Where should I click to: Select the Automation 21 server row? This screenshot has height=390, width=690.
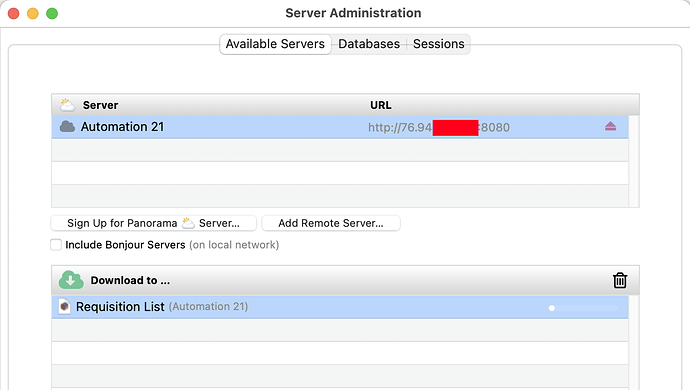340,127
